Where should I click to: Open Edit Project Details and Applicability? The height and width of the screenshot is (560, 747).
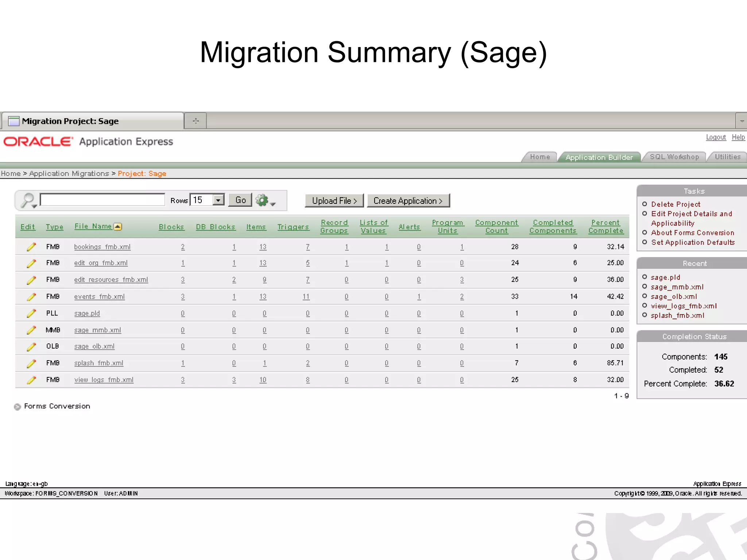[x=691, y=218]
